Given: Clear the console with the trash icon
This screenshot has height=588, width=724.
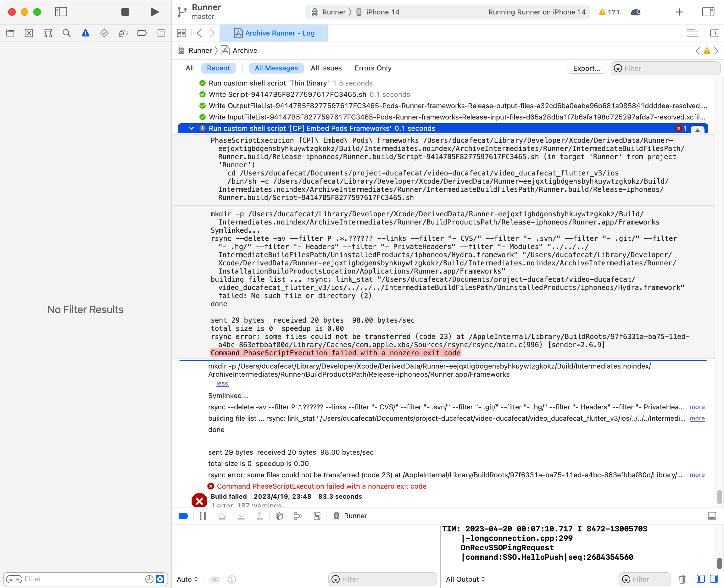Looking at the screenshot, I should (x=682, y=579).
